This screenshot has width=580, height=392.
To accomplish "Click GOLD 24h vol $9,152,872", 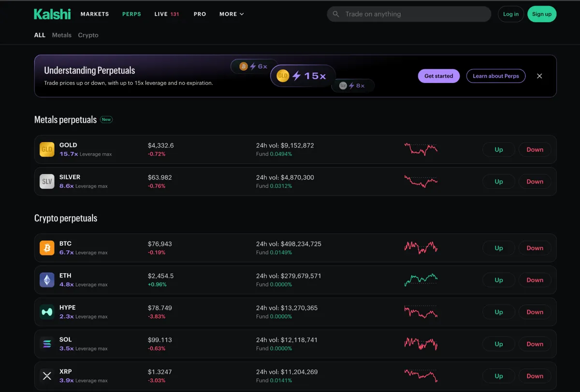I will tap(285, 145).
